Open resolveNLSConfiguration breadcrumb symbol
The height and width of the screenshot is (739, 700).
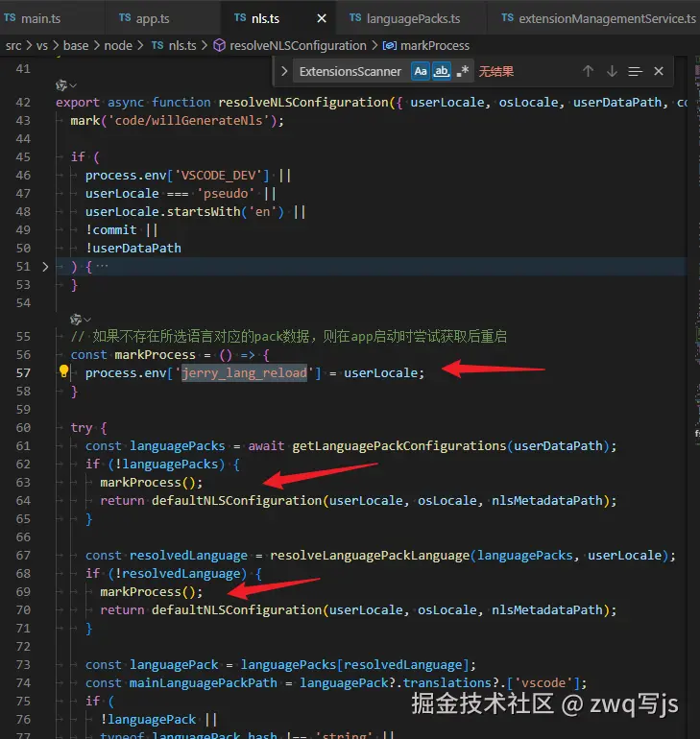[290, 46]
